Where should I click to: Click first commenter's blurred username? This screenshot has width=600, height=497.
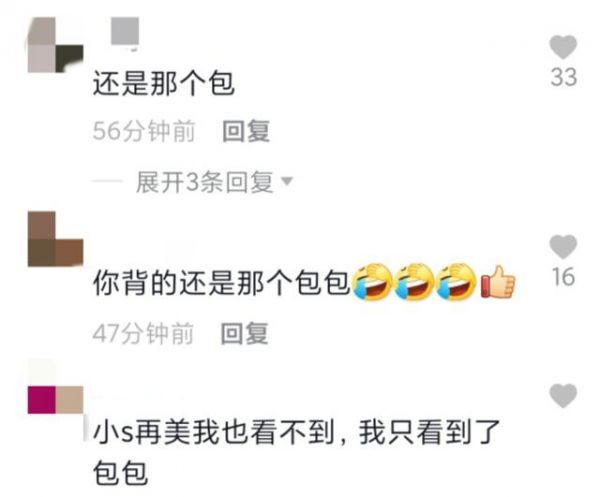[125, 33]
